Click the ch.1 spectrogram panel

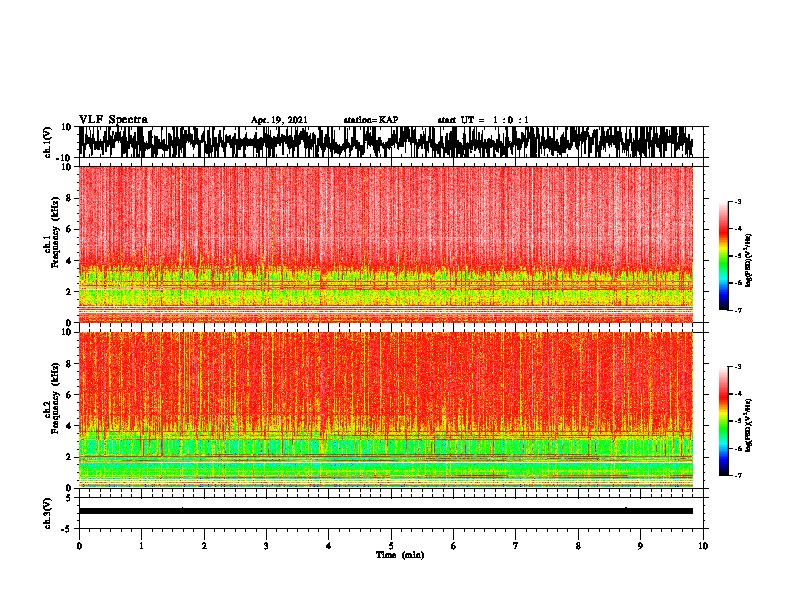click(390, 244)
